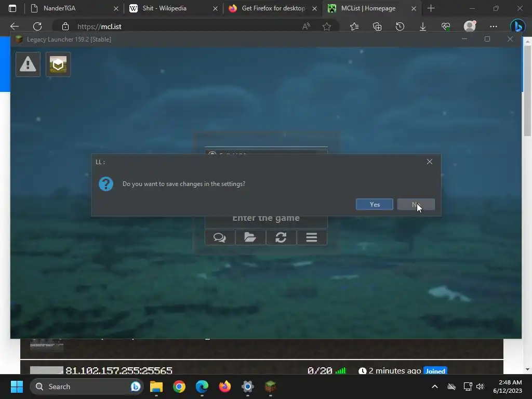532x399 pixels.
Task: Close the LL save changes dialog
Action: (430, 162)
